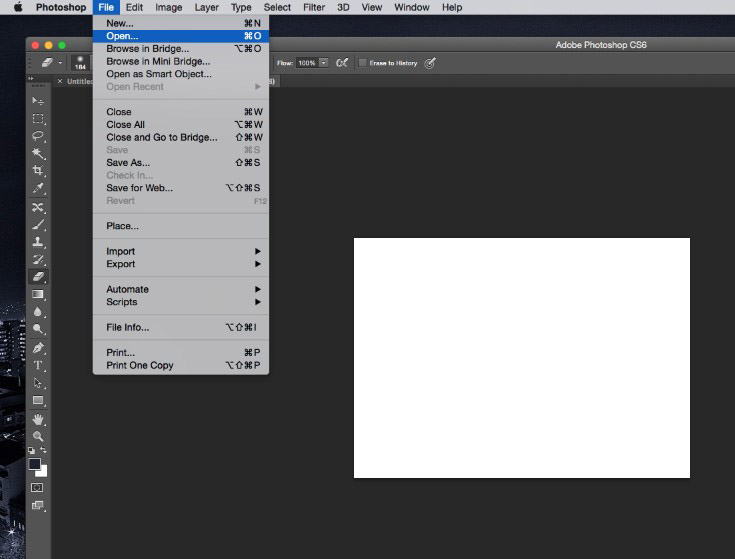This screenshot has height=559, width=735.
Task: Select the Eyedropper tool
Action: pyautogui.click(x=38, y=188)
